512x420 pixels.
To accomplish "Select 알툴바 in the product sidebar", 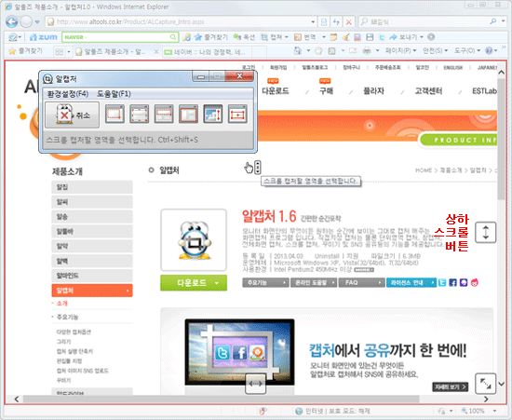I will click(92, 232).
